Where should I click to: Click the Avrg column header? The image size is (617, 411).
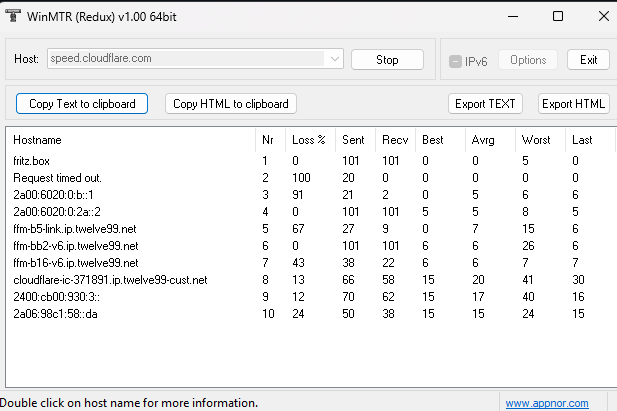point(490,140)
